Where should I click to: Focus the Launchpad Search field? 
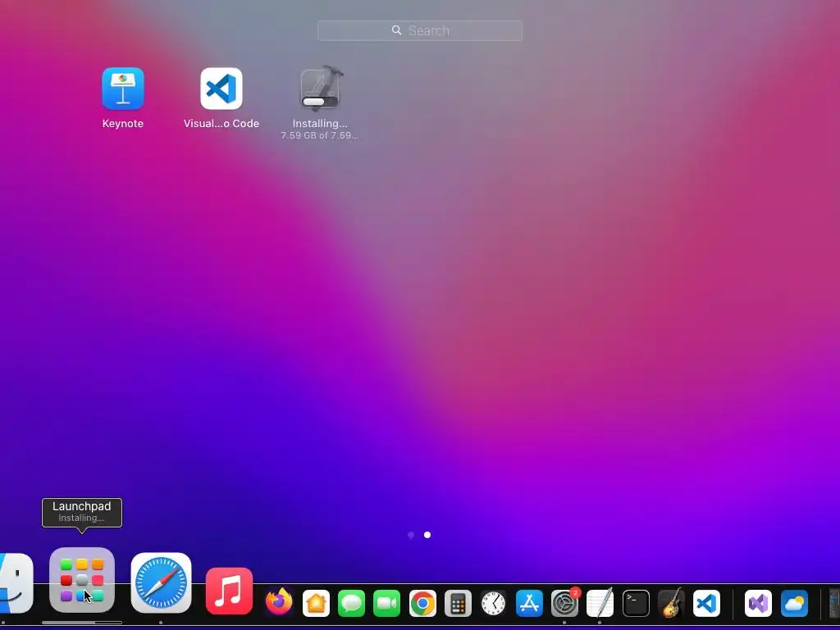[420, 30]
